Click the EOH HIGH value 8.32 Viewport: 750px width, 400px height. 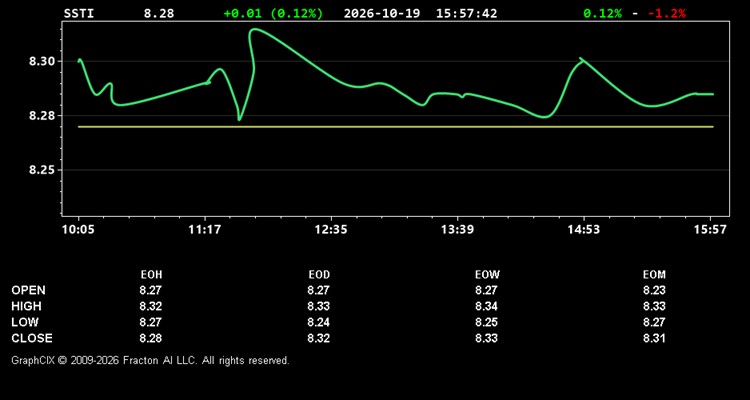point(151,306)
